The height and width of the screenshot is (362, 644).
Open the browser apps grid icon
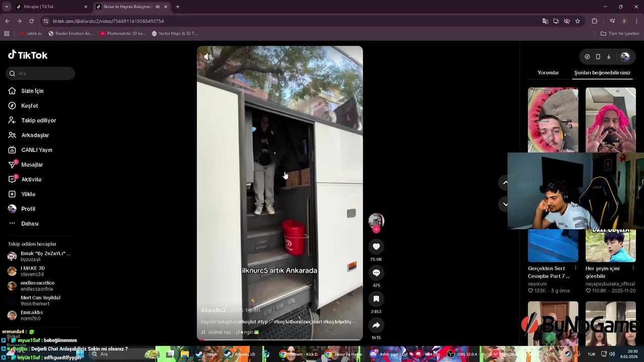pyautogui.click(x=7, y=34)
